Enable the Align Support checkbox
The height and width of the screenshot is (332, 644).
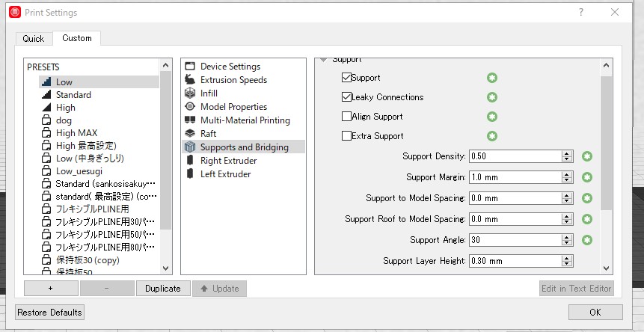point(346,117)
